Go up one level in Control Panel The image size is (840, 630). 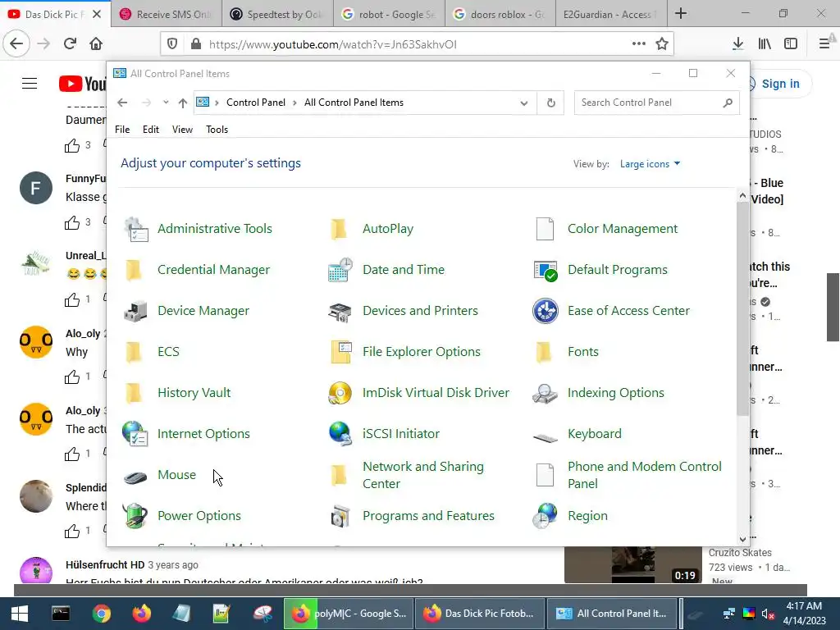[x=183, y=103]
